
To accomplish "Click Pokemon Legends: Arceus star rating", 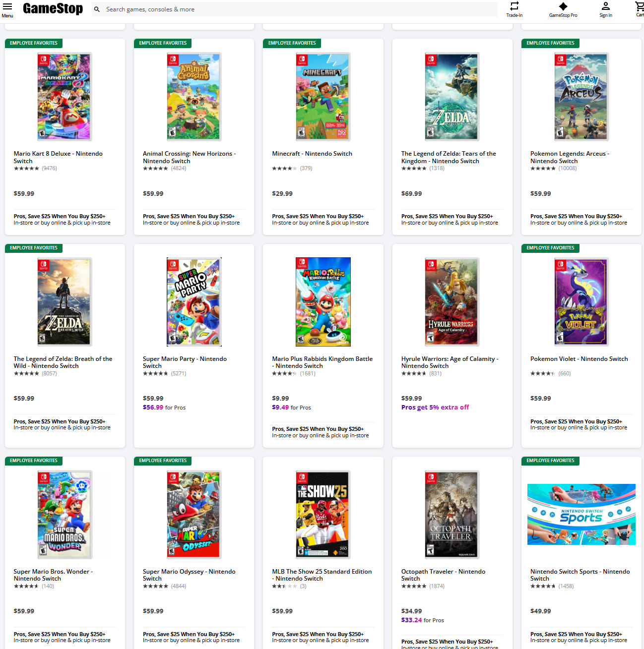I will coord(543,169).
